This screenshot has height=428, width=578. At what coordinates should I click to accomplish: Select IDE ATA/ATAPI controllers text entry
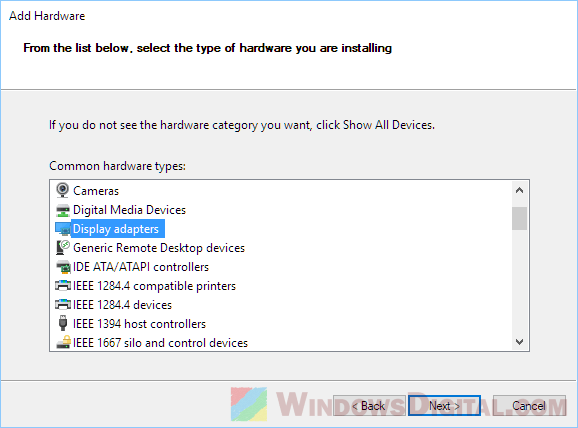pyautogui.click(x=141, y=267)
